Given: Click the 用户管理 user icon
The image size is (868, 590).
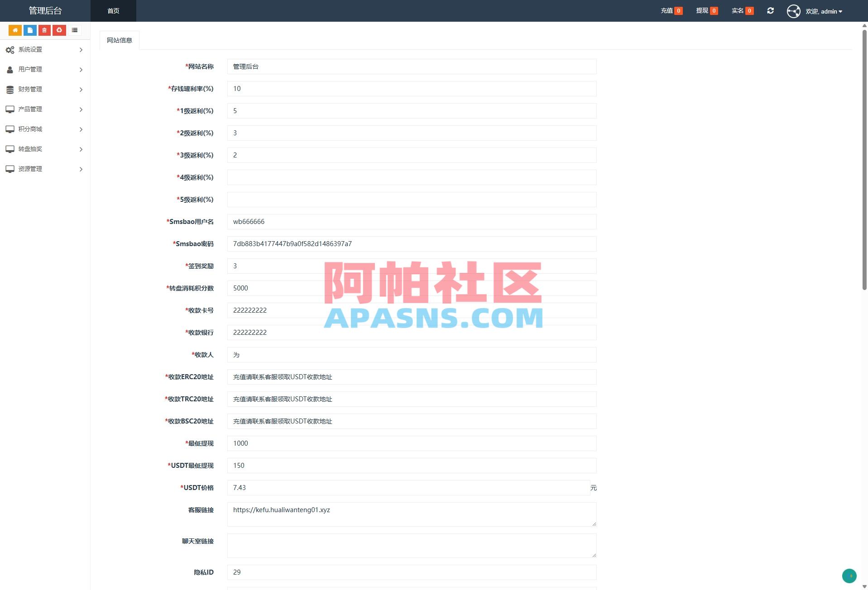Looking at the screenshot, I should 10,70.
